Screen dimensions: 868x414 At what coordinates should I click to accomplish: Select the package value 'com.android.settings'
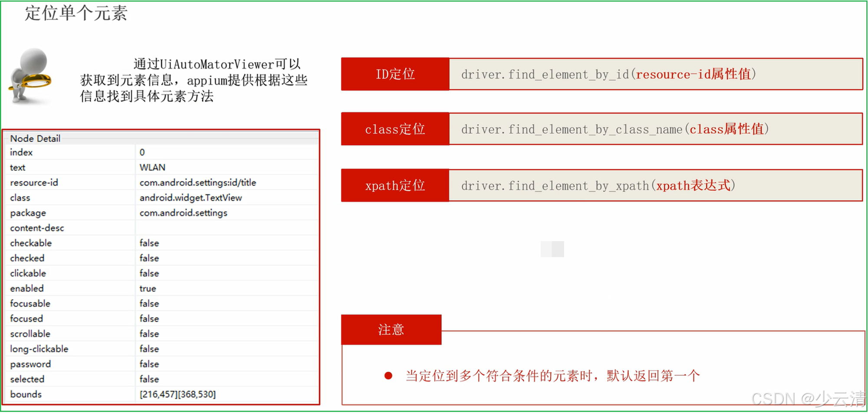point(183,213)
